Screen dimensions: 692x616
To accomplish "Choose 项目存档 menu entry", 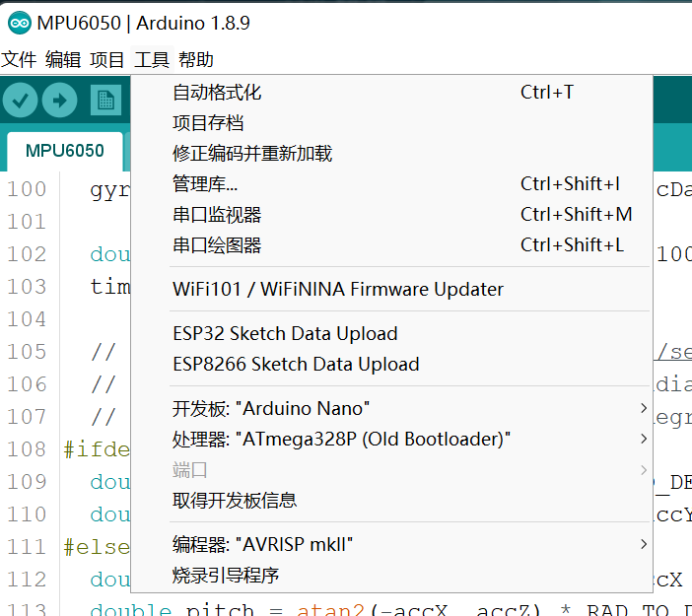I will click(391, 123).
